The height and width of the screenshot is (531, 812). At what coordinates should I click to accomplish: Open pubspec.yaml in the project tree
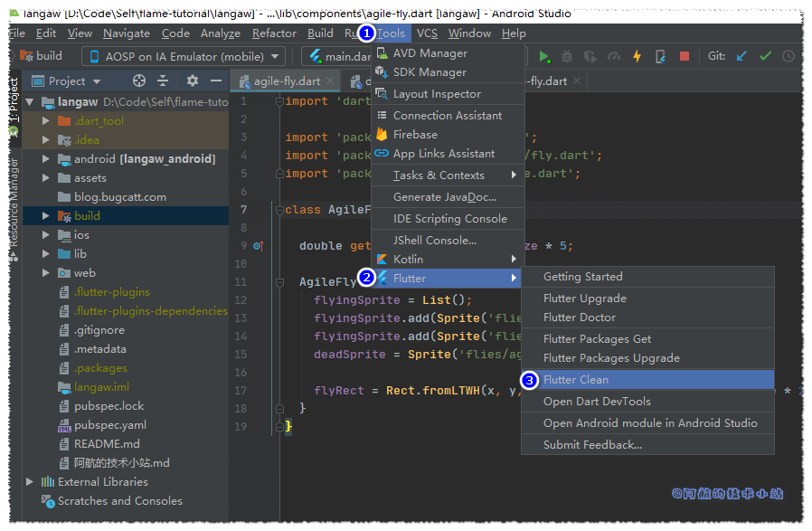109,425
